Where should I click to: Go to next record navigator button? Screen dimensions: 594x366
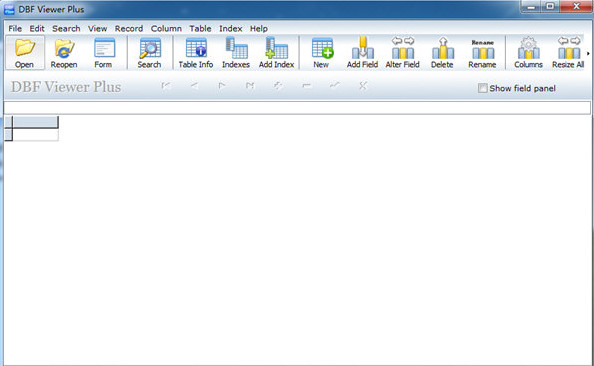(222, 86)
